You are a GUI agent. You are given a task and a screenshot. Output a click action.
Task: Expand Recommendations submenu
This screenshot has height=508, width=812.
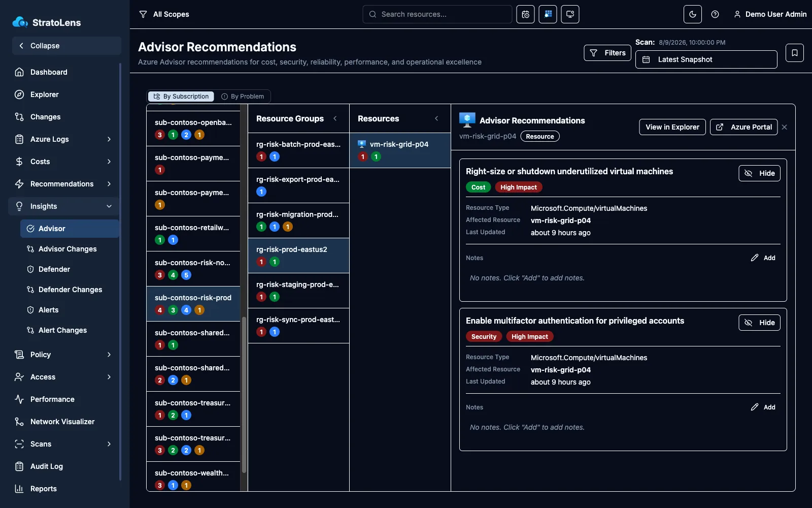[x=65, y=184]
